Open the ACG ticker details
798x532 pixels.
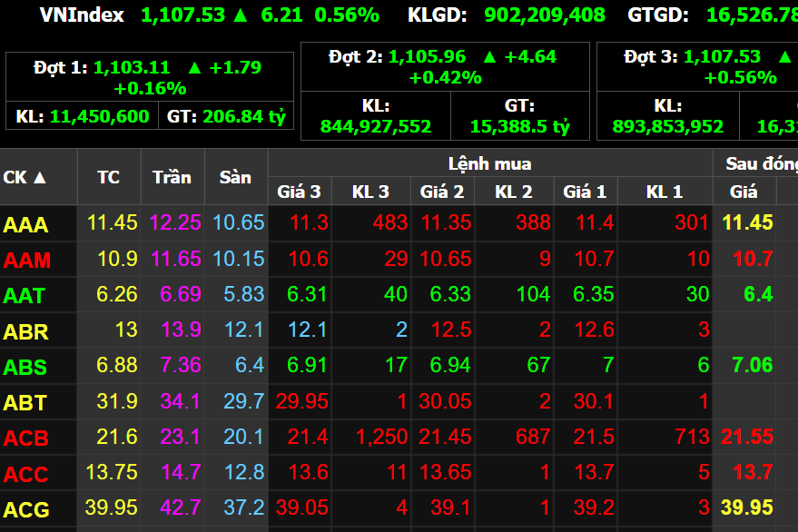26,509
